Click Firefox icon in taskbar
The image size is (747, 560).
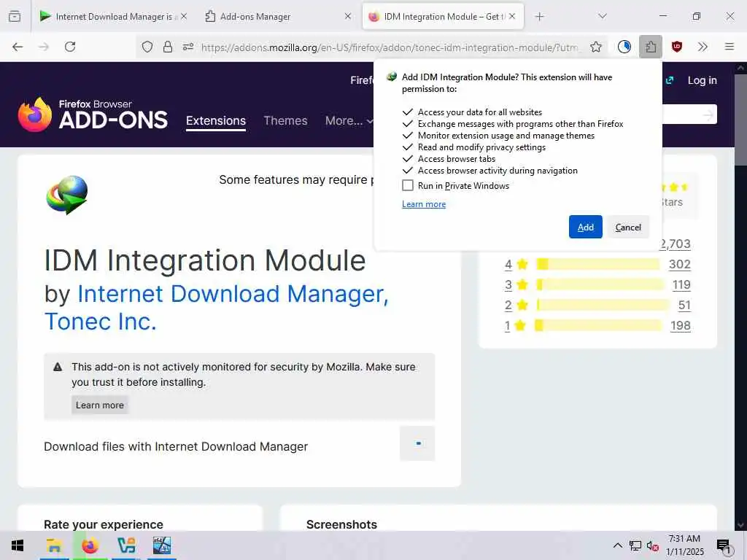(x=90, y=545)
